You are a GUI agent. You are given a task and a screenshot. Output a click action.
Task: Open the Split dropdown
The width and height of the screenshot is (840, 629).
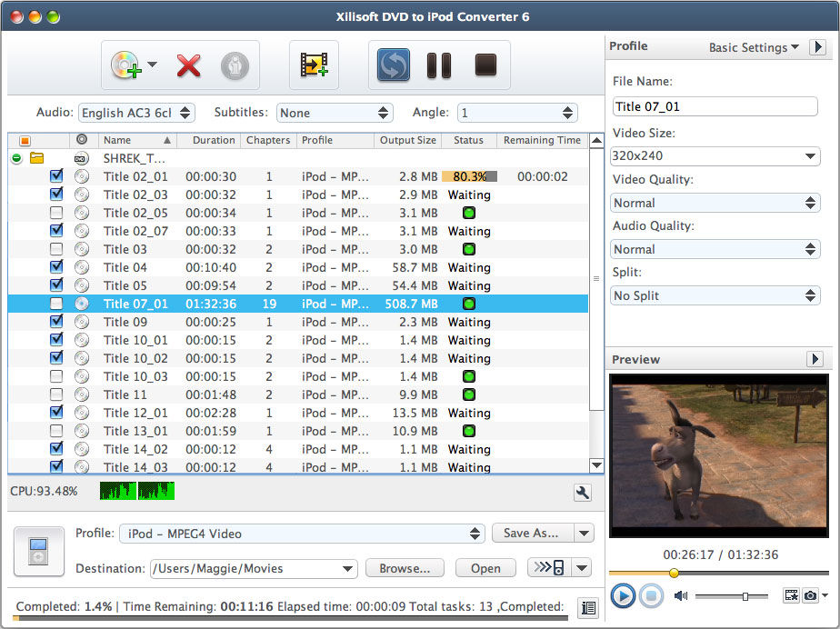(x=715, y=295)
